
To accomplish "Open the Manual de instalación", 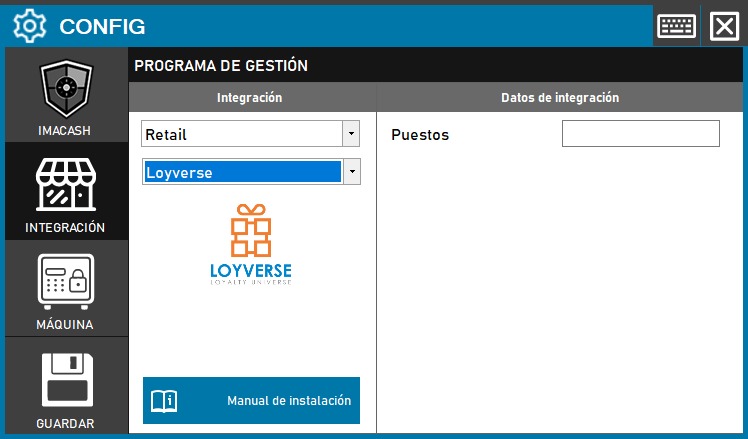I will click(288, 401).
